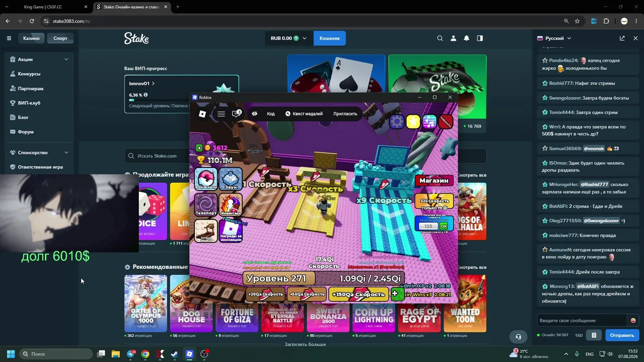
Task: Open a new Chrome tab
Action: click(178, 7)
